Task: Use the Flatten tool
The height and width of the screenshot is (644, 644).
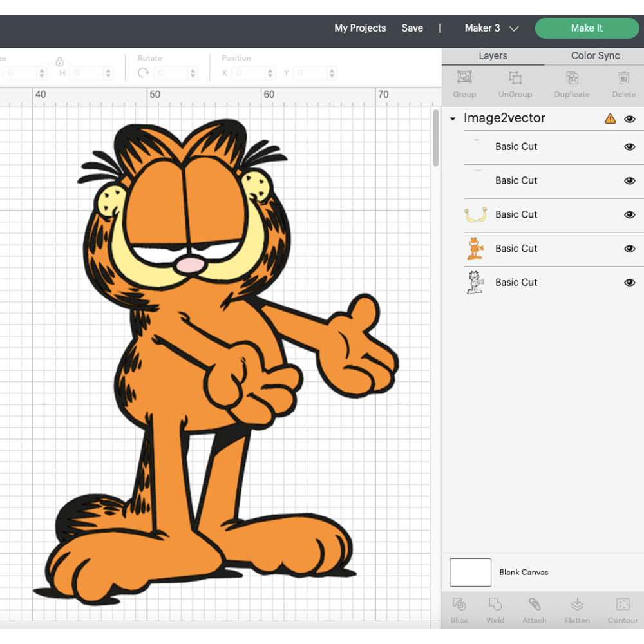Action: (576, 609)
